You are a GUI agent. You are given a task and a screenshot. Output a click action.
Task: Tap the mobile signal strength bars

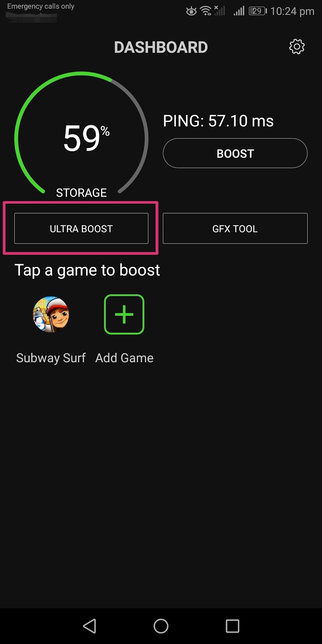tap(239, 11)
